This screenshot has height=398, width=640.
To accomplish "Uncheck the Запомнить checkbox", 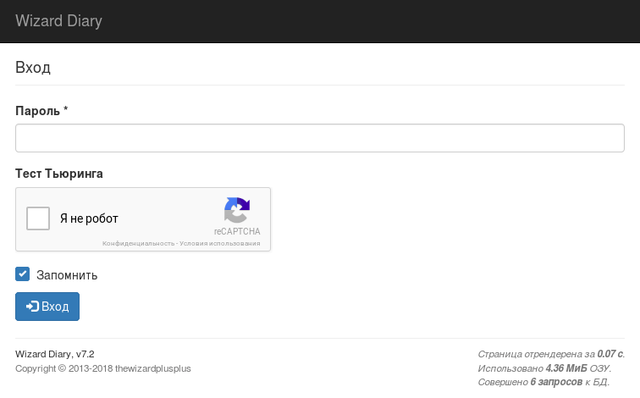I will (x=22, y=274).
